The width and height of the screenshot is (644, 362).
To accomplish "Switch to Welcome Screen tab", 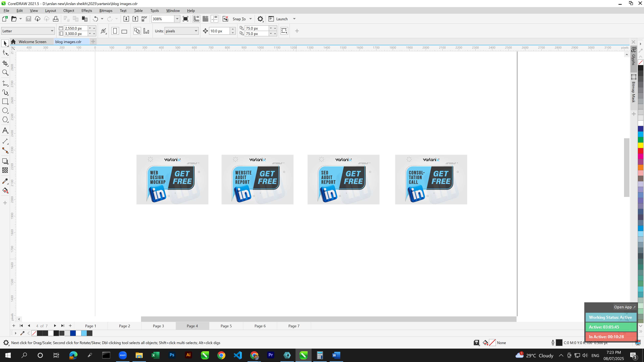I will (x=32, y=42).
